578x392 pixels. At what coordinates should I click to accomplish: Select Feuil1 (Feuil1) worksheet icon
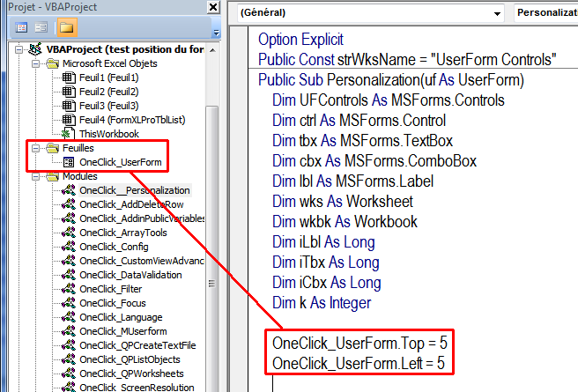pyautogui.click(x=70, y=78)
